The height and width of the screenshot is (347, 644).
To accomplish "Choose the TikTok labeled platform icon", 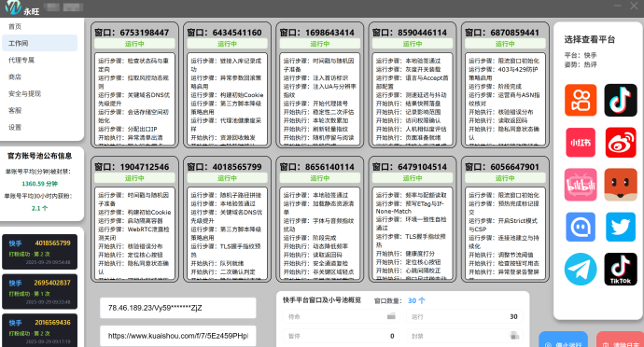I will [x=621, y=270].
